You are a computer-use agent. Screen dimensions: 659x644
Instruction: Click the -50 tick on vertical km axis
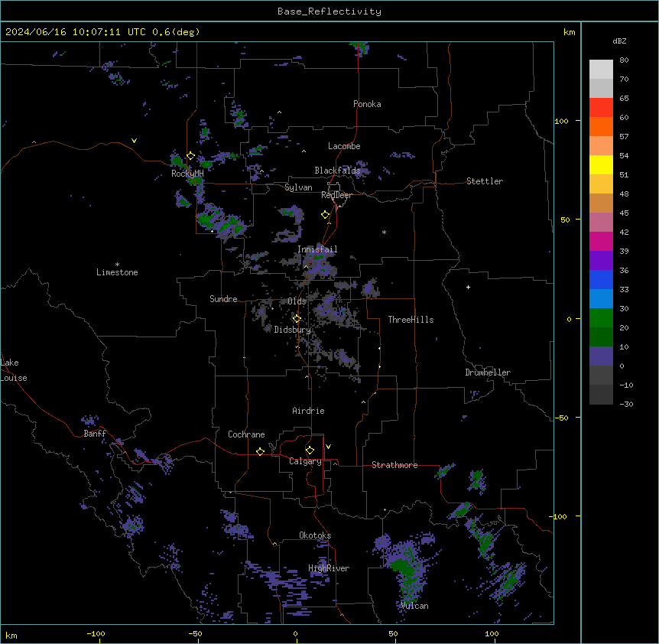click(x=561, y=418)
